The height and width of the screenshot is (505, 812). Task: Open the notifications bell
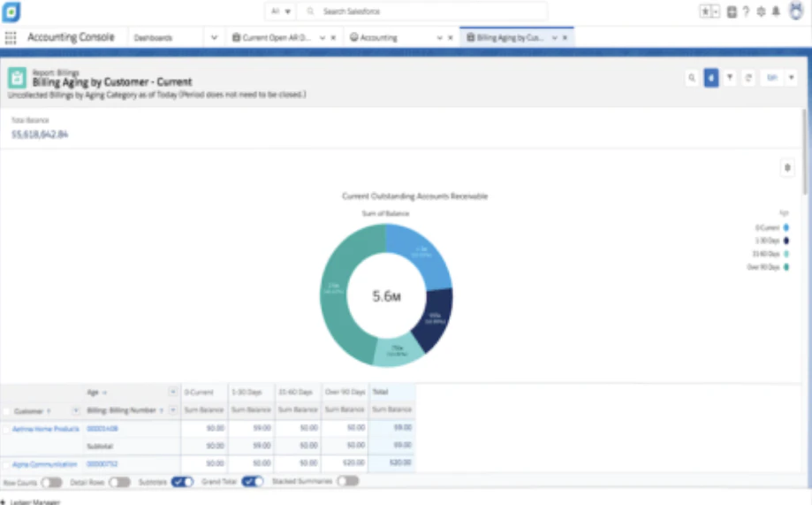(x=776, y=11)
